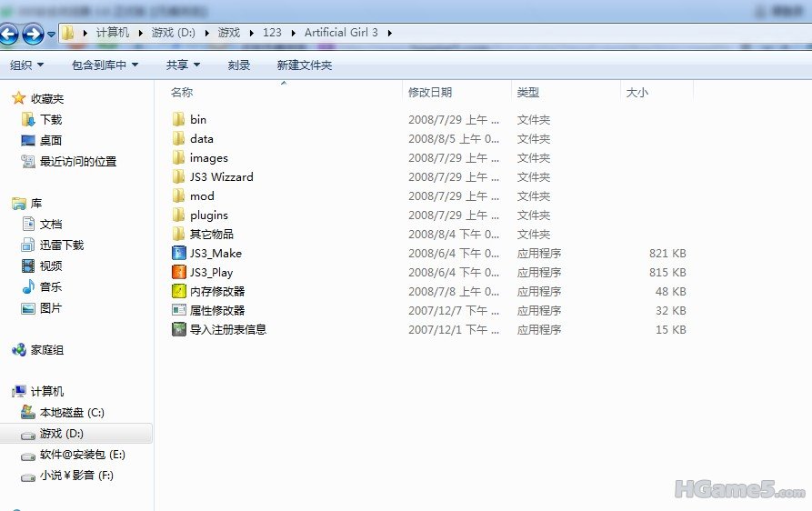Open the plugins folder icon

[x=179, y=215]
